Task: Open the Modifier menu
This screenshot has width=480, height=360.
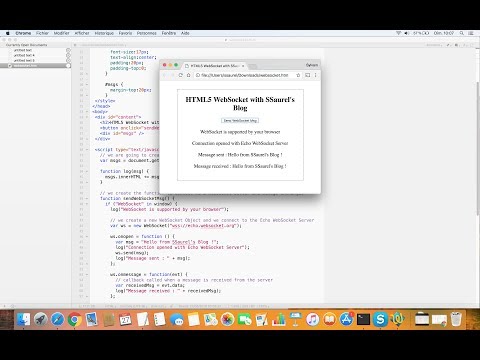Action: (61, 33)
